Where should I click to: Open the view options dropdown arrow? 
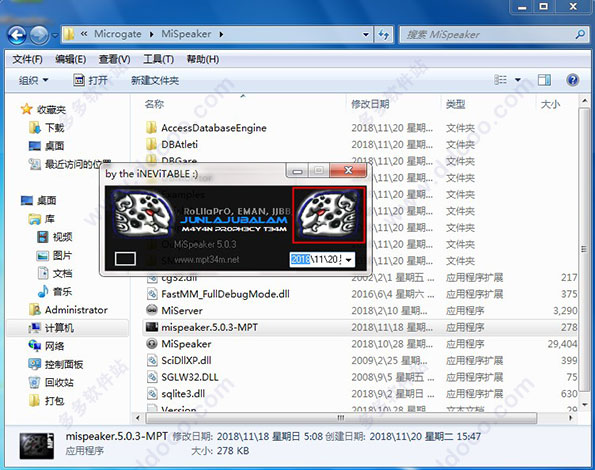point(518,80)
